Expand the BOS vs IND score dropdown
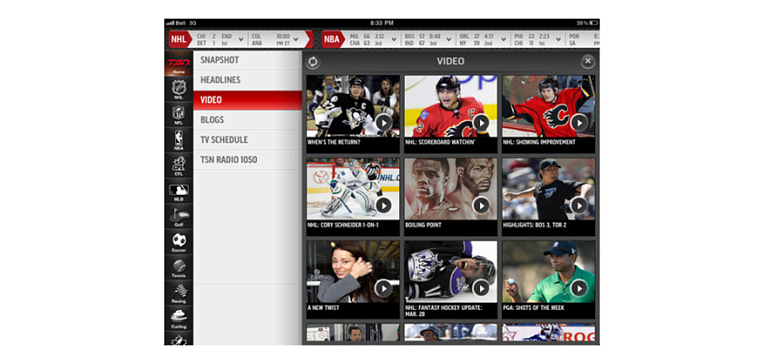Image resolution: width=764 pixels, height=364 pixels. coord(448,39)
